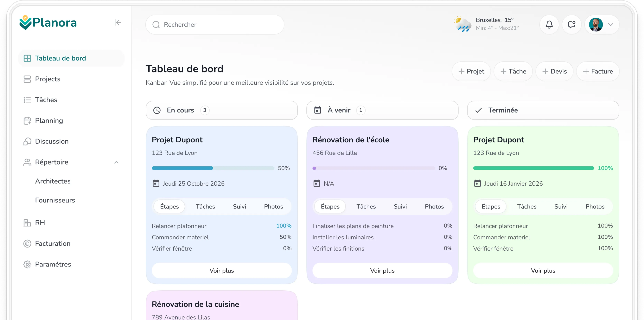644x320 pixels.
Task: Click the calendar icon next to Jeudi 25 Octobre 2026
Action: (156, 184)
